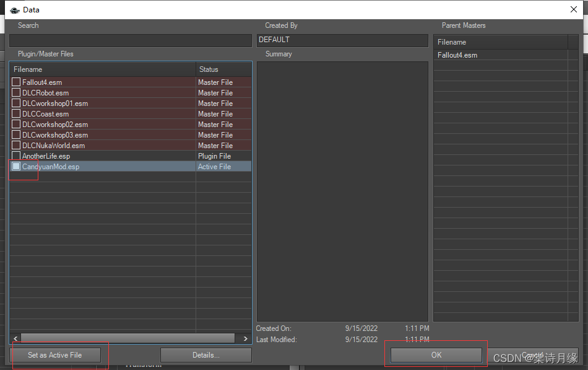This screenshot has height=370, width=588.
Task: Select the DLCworkshop01.esm file name
Action: click(55, 104)
